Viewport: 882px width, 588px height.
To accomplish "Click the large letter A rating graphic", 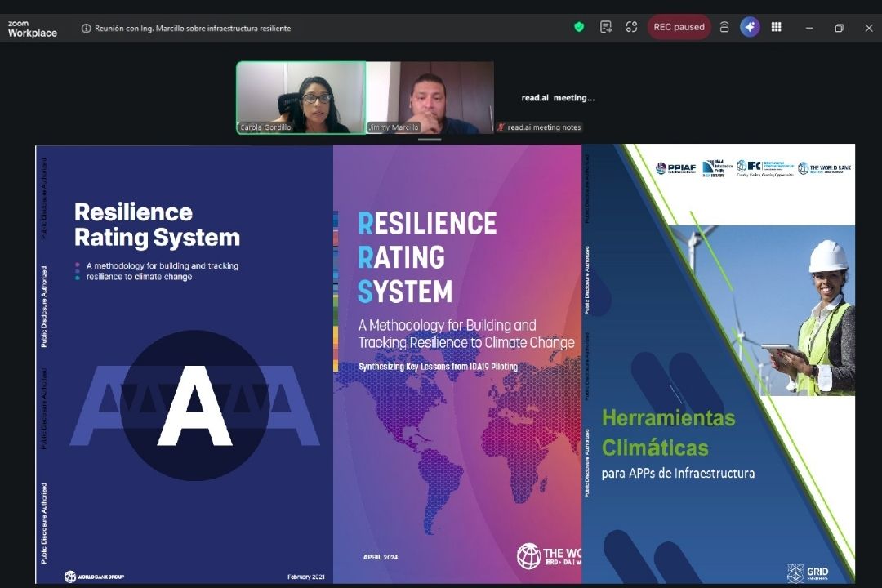I will [194, 406].
